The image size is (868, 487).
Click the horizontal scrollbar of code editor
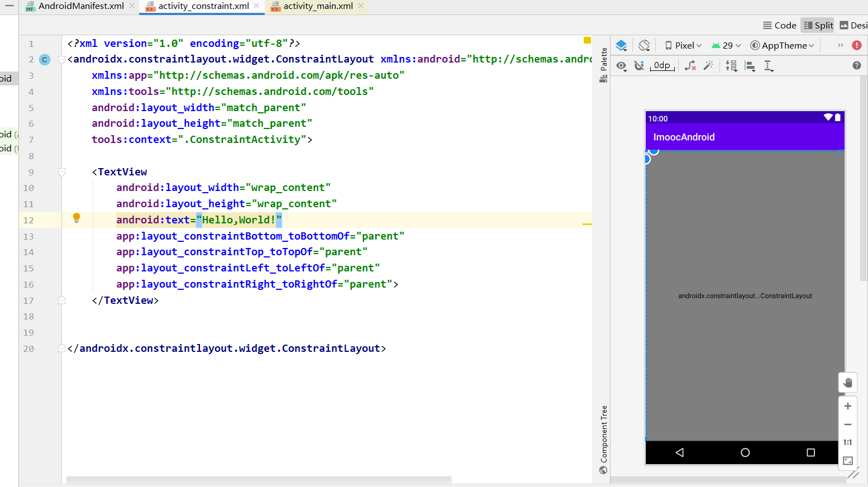(259, 480)
